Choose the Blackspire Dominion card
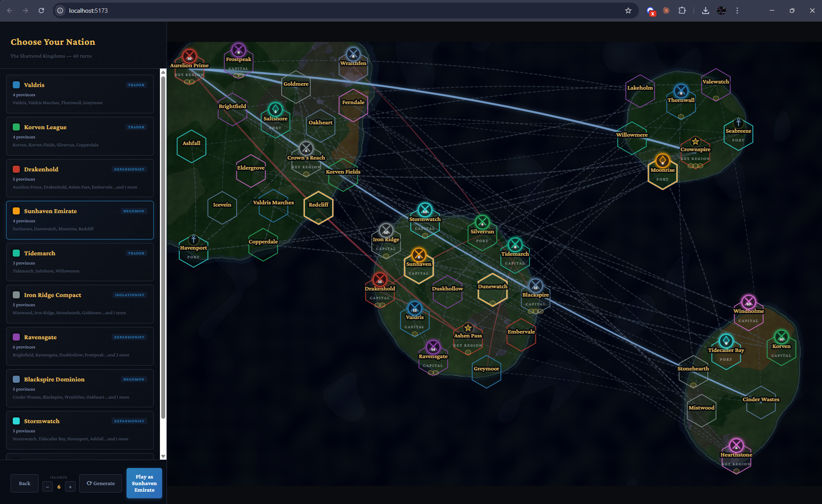The image size is (822, 504). click(x=80, y=388)
